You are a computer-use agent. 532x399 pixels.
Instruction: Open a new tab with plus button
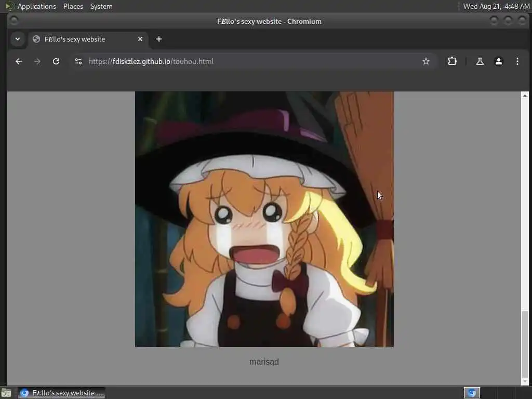point(159,39)
